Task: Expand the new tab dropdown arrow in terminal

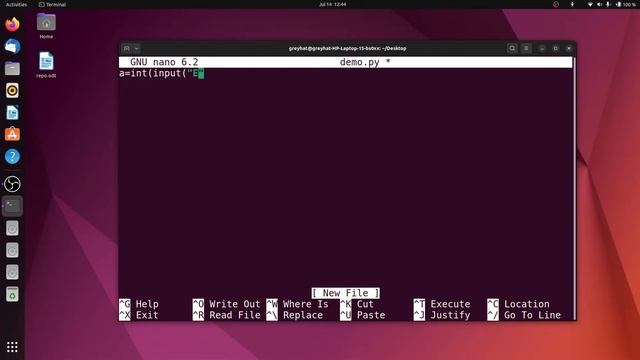Action: coord(136,48)
